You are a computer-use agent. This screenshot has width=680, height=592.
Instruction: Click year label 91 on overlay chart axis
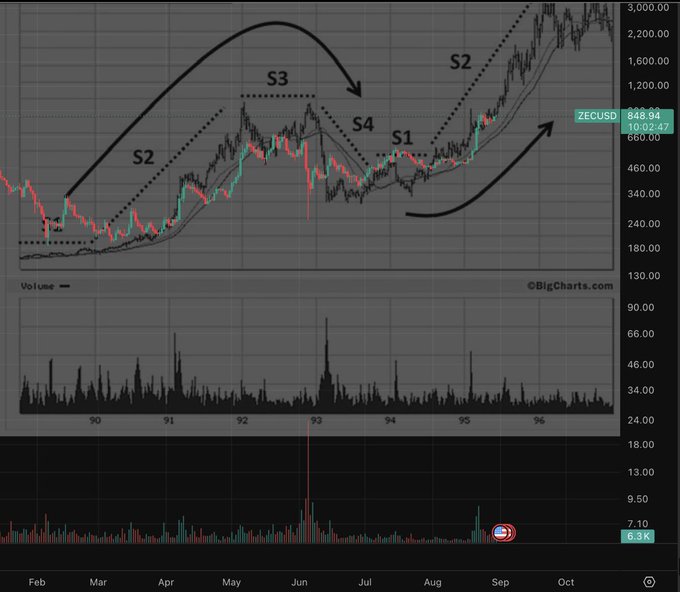(x=168, y=420)
